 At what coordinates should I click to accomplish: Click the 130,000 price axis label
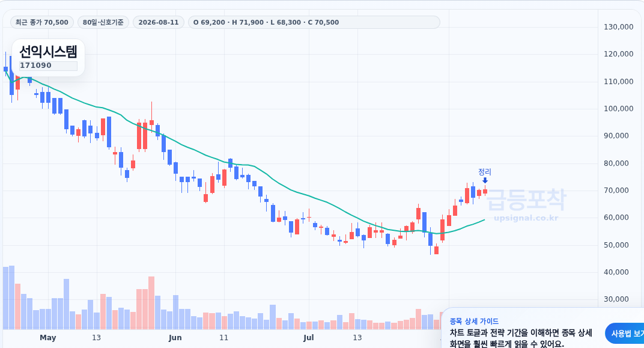click(x=619, y=26)
